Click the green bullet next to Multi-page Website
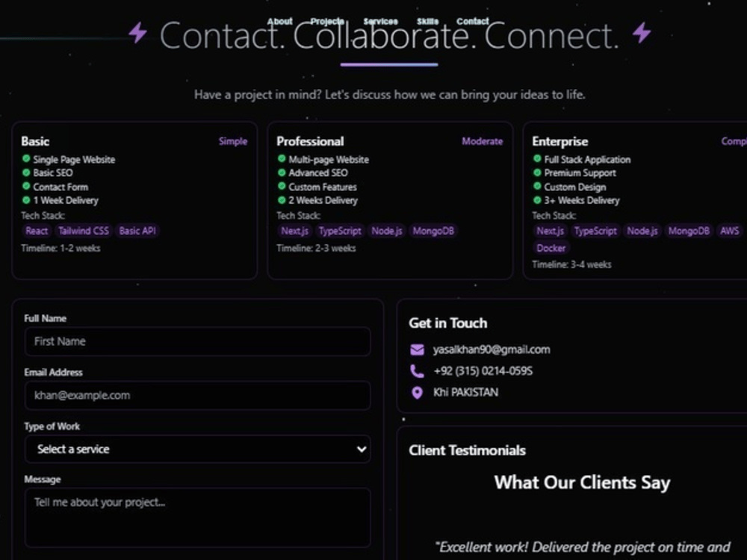 (282, 158)
